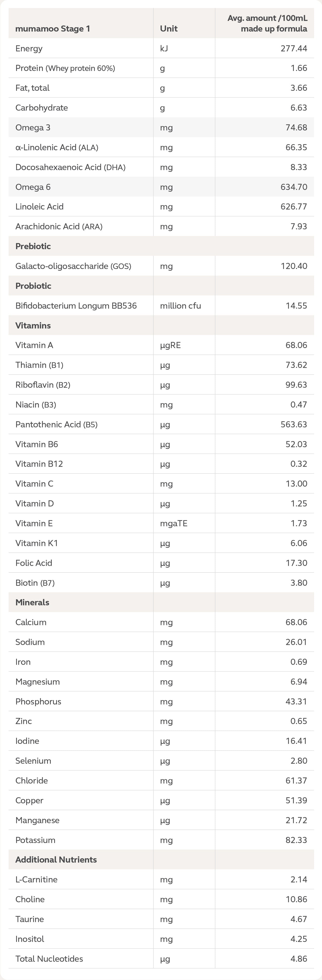Select the Phosphorus row label

38,701
